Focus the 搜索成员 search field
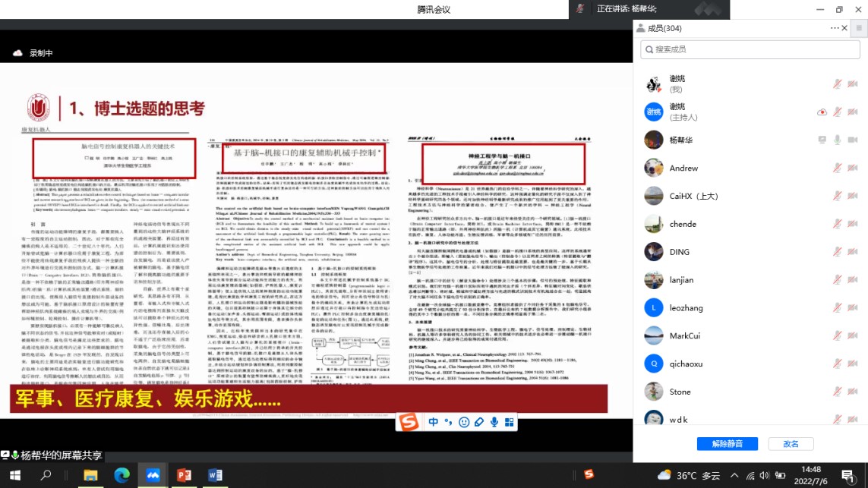Screen dimensions: 868x488 pyautogui.click(x=749, y=49)
